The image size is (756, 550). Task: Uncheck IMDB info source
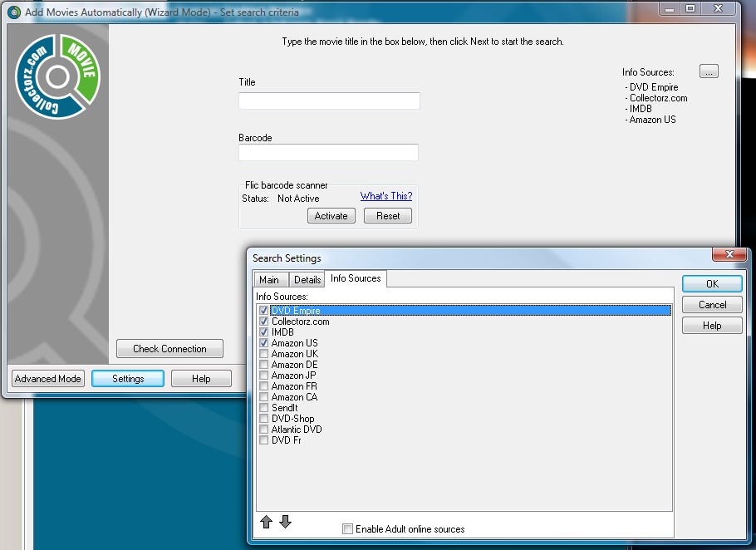[x=263, y=331]
